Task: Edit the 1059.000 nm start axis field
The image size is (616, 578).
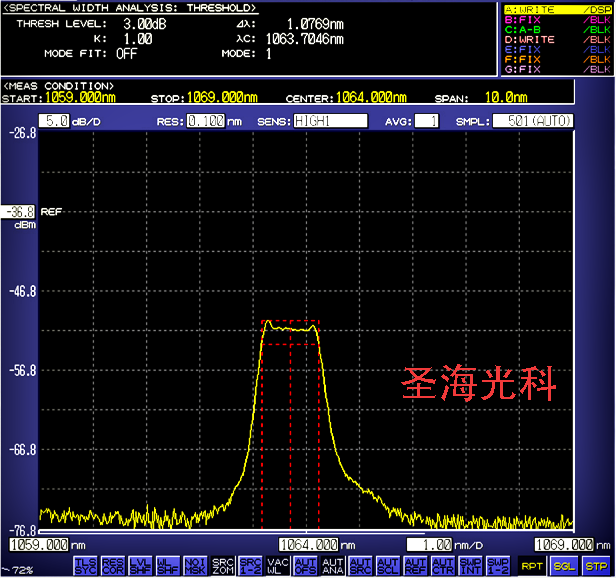Action: click(x=39, y=545)
